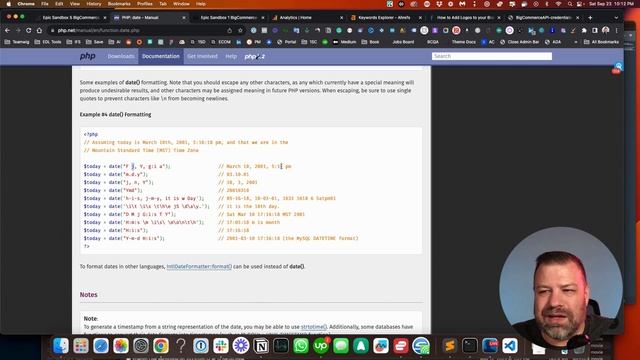This screenshot has width=640, height=360.
Task: Open the Profiles menu in menu bar
Action: (x=144, y=4)
